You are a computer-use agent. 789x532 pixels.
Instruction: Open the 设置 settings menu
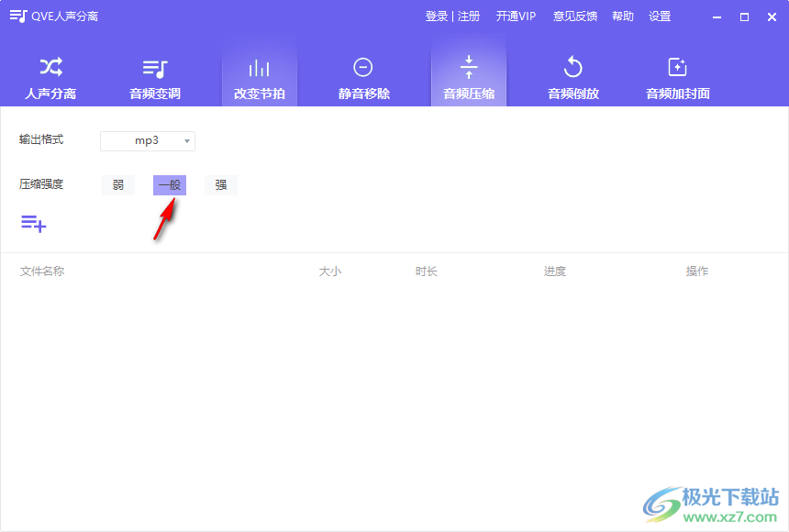pyautogui.click(x=661, y=16)
